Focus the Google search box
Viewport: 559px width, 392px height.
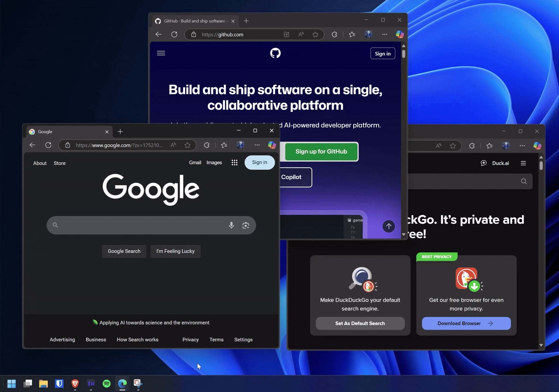151,225
